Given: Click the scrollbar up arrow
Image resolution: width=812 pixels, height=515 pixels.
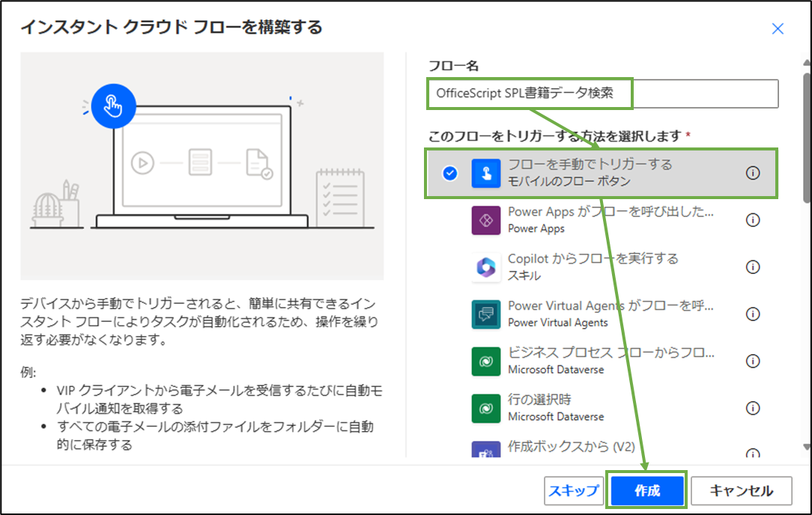Looking at the screenshot, I should pyautogui.click(x=807, y=63).
